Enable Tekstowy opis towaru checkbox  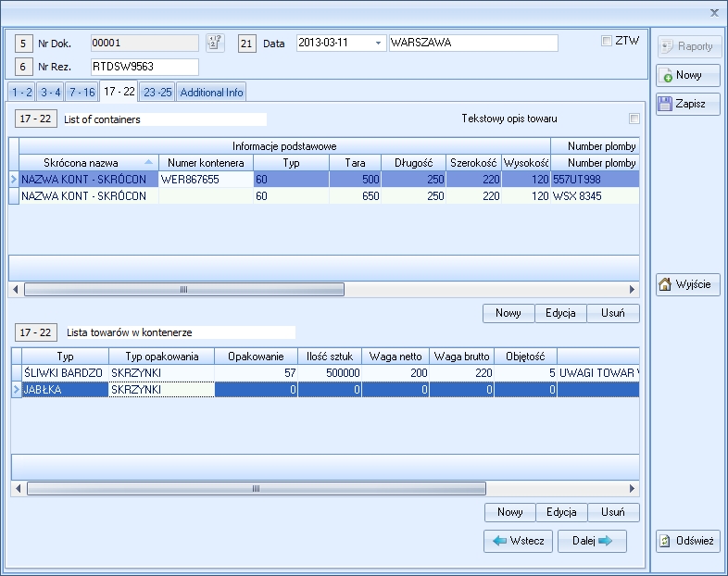(634, 119)
